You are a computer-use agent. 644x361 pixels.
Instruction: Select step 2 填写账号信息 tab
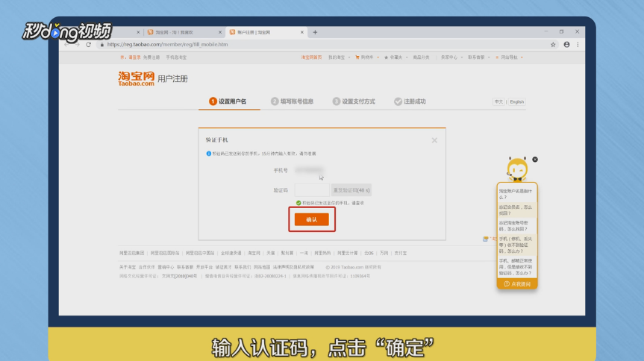click(x=292, y=101)
